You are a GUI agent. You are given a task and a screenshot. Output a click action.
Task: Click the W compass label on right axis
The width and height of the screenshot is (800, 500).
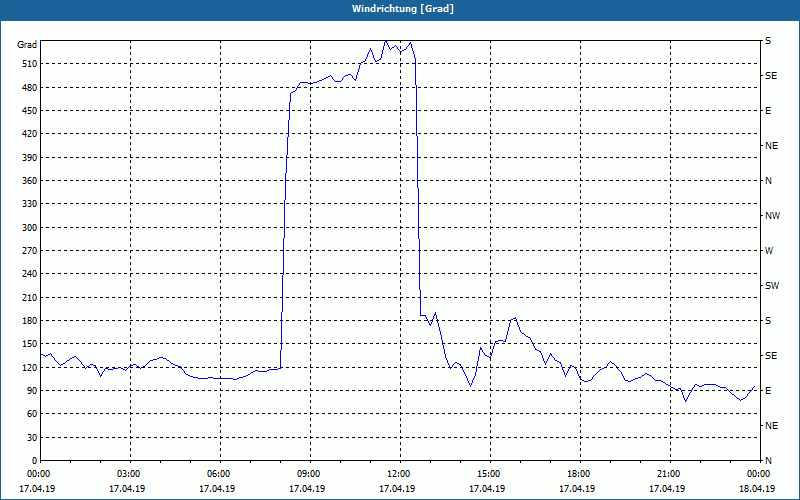(x=769, y=251)
